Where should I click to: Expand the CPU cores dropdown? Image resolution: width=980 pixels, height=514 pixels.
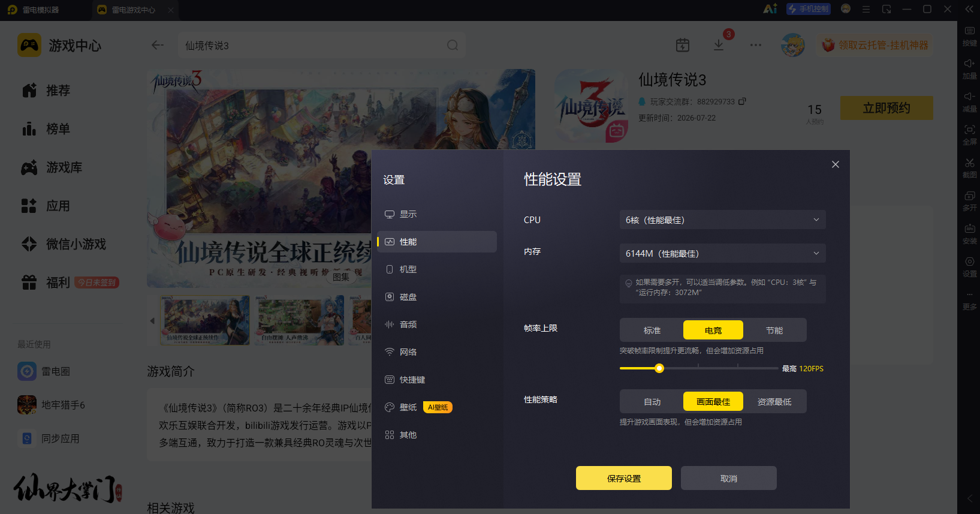click(722, 220)
